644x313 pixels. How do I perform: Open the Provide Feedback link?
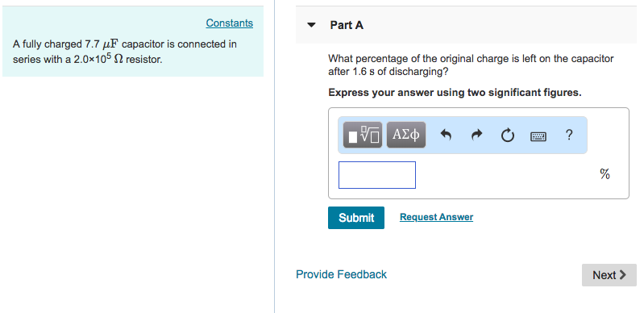[341, 274]
